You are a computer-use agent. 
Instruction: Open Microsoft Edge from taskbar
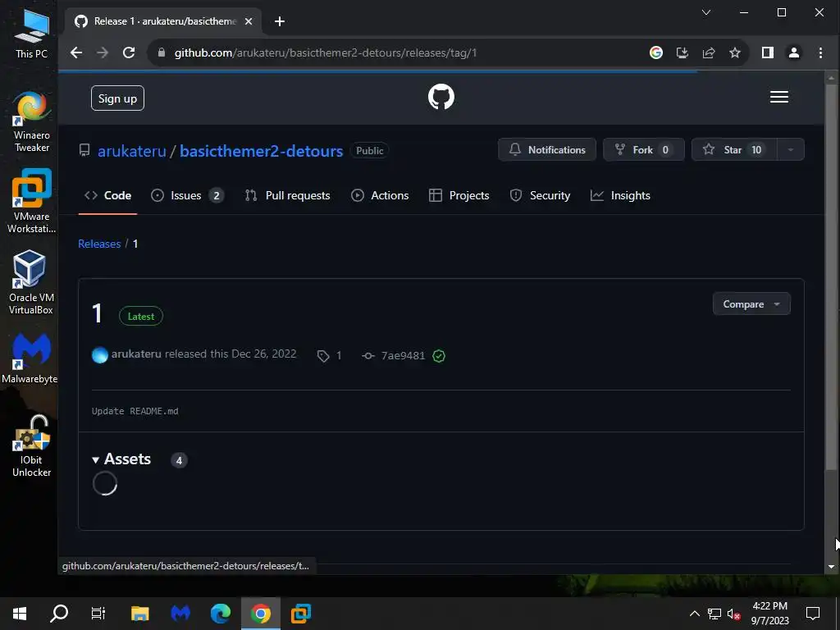click(x=220, y=614)
